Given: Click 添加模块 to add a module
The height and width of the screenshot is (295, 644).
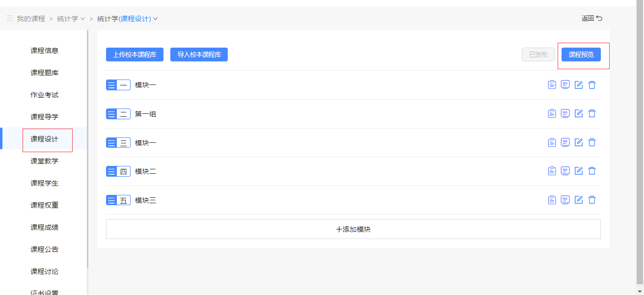Looking at the screenshot, I should click(x=353, y=229).
